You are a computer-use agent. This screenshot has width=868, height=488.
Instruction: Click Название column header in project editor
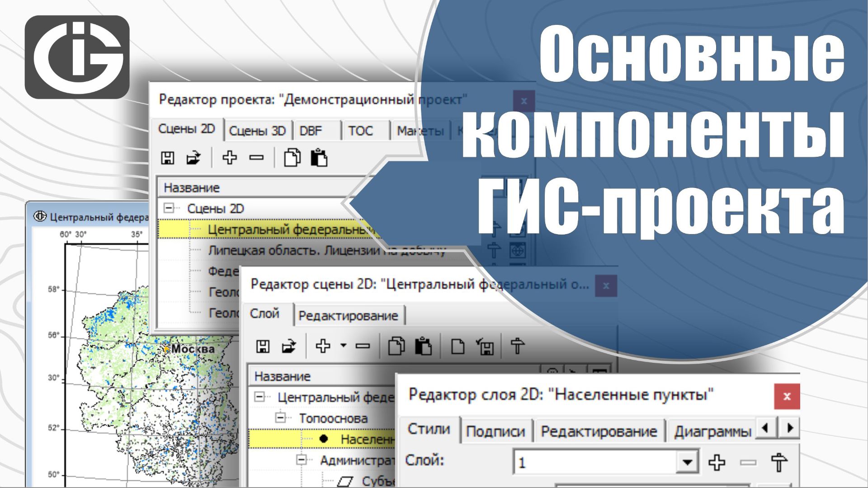tap(192, 188)
